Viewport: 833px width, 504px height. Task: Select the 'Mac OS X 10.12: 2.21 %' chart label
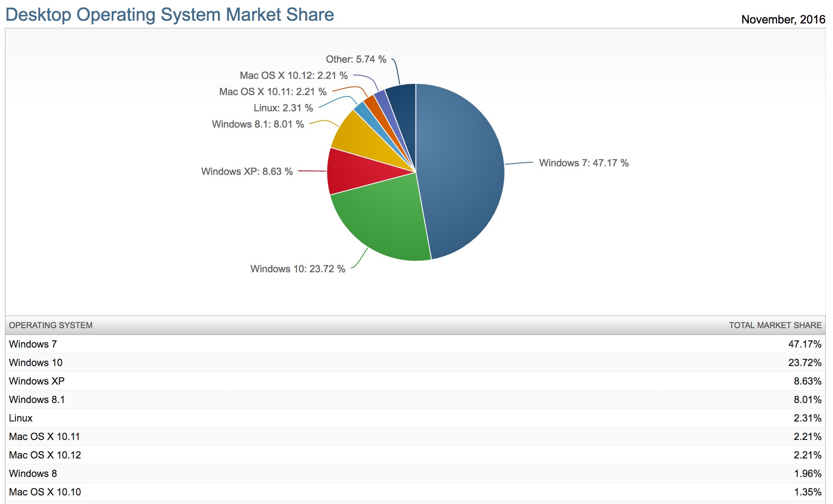pyautogui.click(x=293, y=76)
